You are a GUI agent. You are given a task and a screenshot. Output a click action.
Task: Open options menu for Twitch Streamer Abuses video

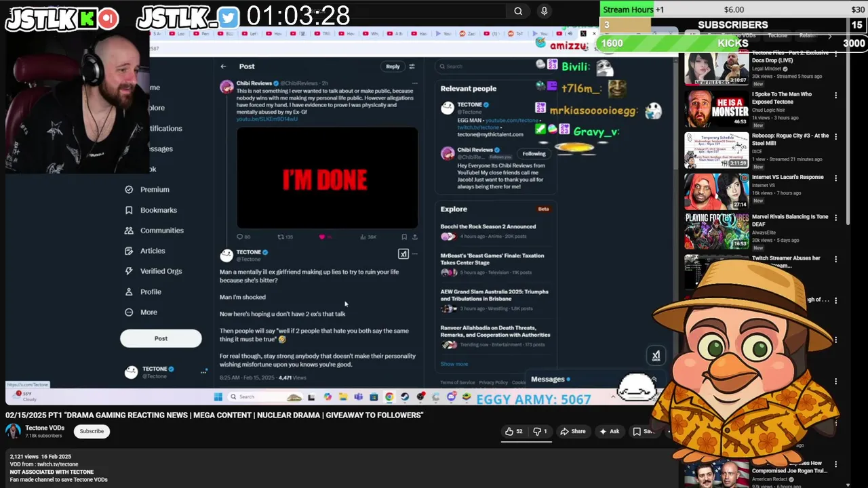coord(835,260)
